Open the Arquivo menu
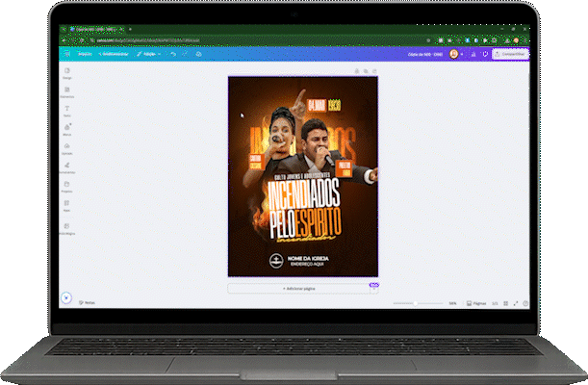 [x=83, y=54]
